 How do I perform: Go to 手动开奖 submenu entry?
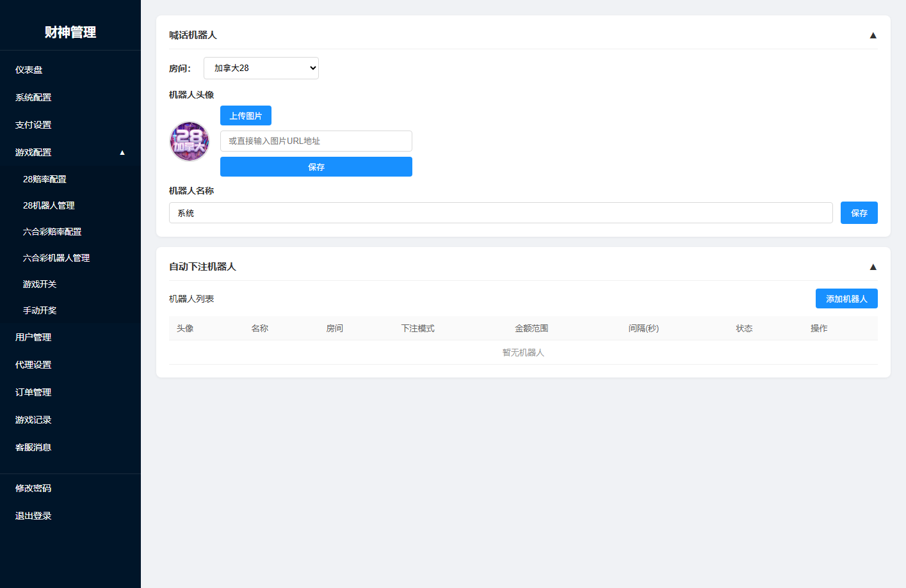[x=40, y=310]
